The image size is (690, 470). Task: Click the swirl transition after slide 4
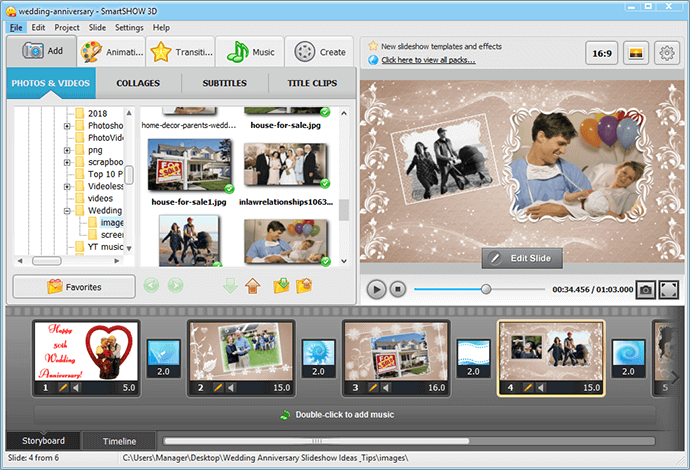click(628, 358)
